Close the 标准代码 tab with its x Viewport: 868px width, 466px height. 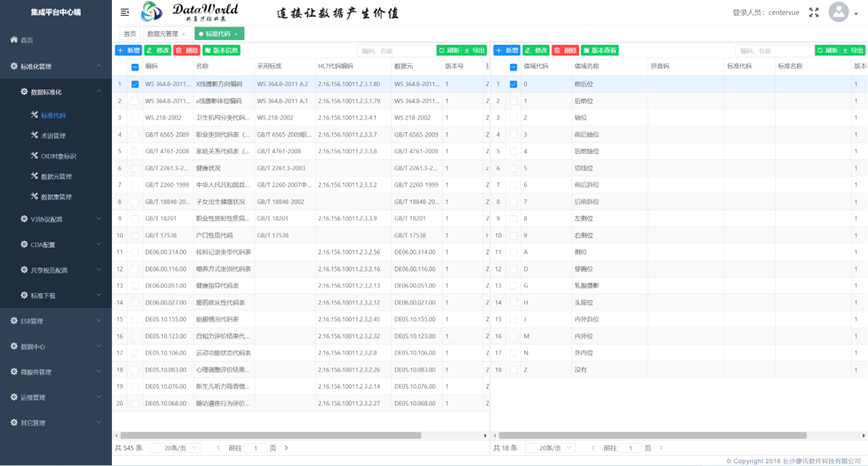236,34
